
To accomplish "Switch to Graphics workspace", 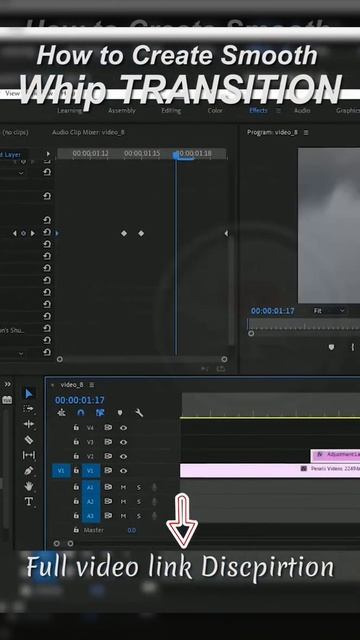I will point(348,111).
